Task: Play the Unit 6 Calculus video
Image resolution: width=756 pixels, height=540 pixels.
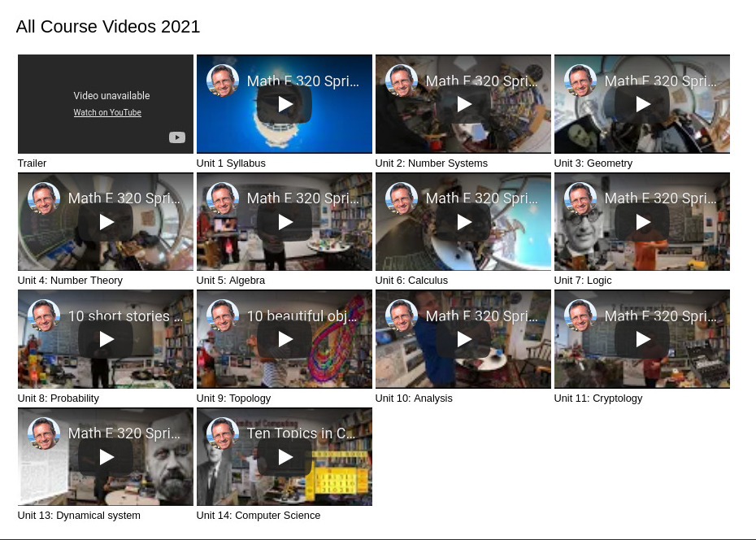Action: click(463, 222)
